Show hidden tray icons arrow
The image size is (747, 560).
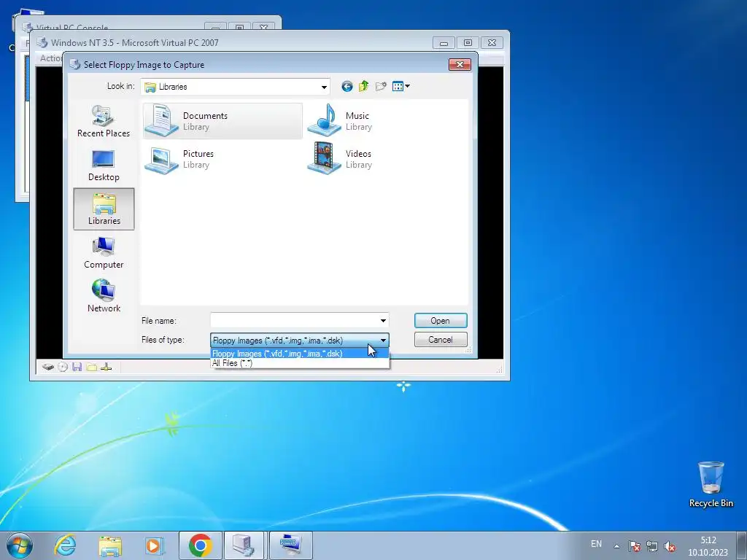616,546
